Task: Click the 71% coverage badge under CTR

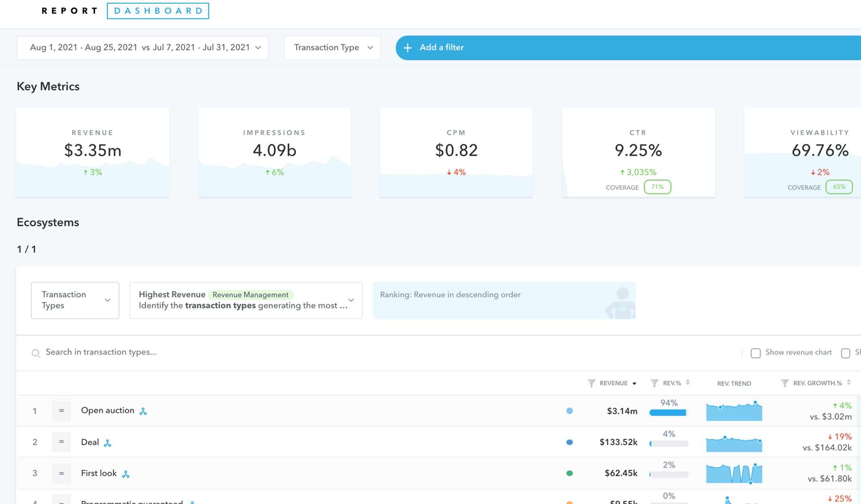Action: coord(658,187)
